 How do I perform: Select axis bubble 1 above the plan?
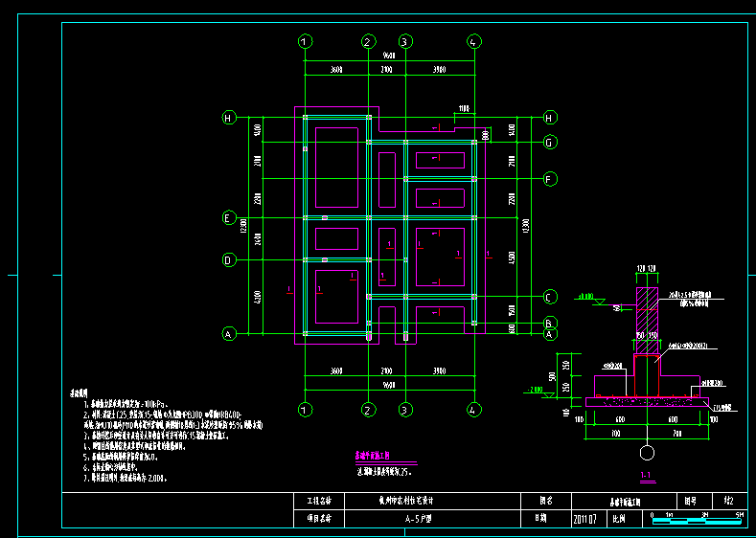click(305, 42)
